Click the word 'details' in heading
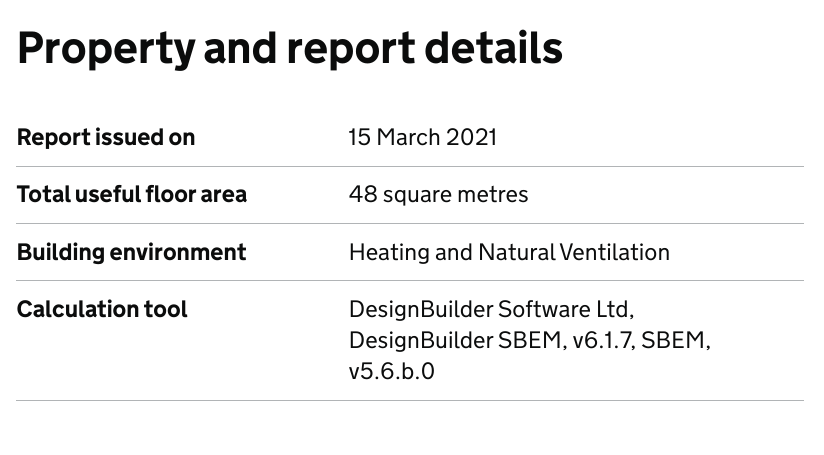This screenshot has height=455, width=824. coord(493,48)
